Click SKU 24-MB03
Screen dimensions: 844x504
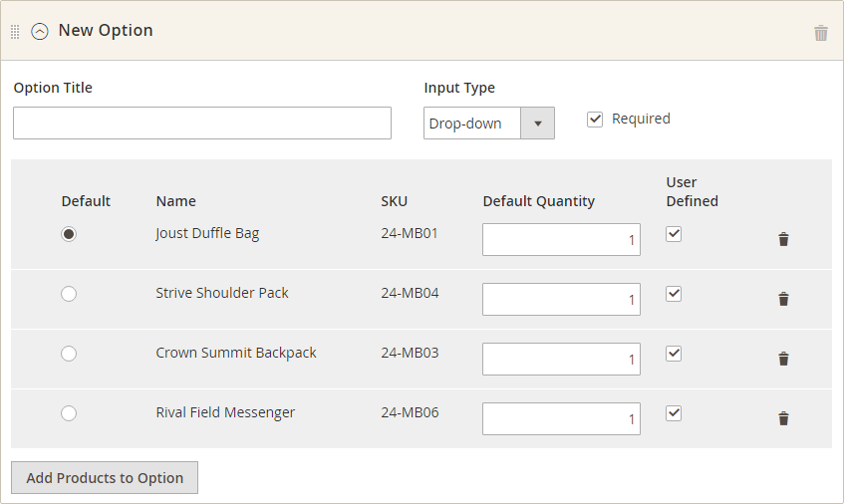coord(410,353)
